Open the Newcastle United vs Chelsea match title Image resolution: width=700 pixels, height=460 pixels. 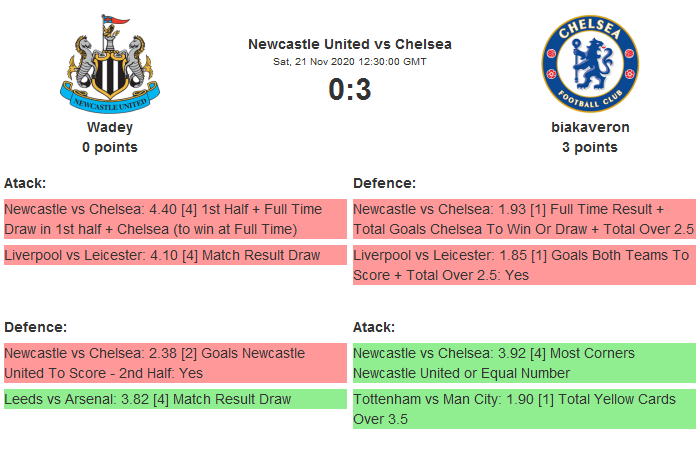click(350, 44)
